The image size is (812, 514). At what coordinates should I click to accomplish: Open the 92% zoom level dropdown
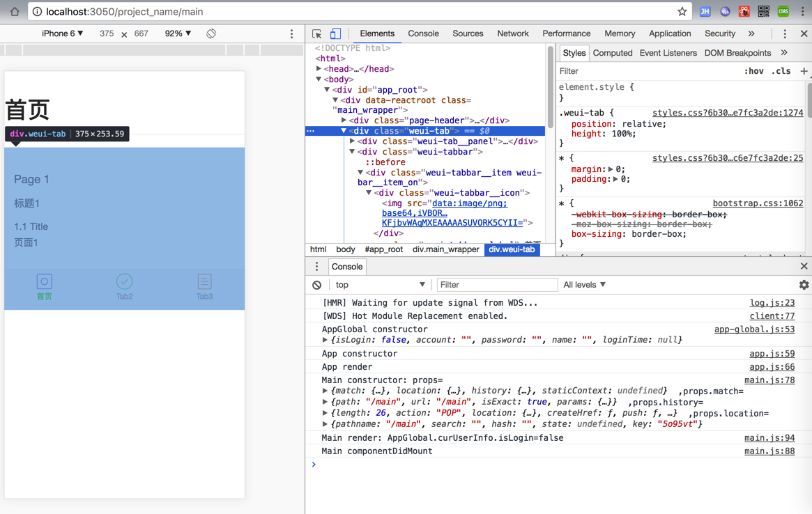coord(178,33)
